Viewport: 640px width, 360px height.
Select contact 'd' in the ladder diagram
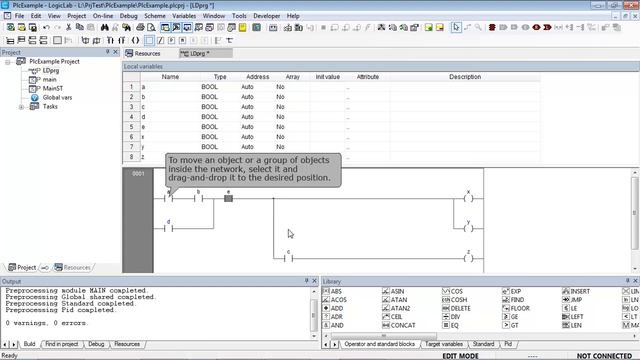click(x=168, y=228)
